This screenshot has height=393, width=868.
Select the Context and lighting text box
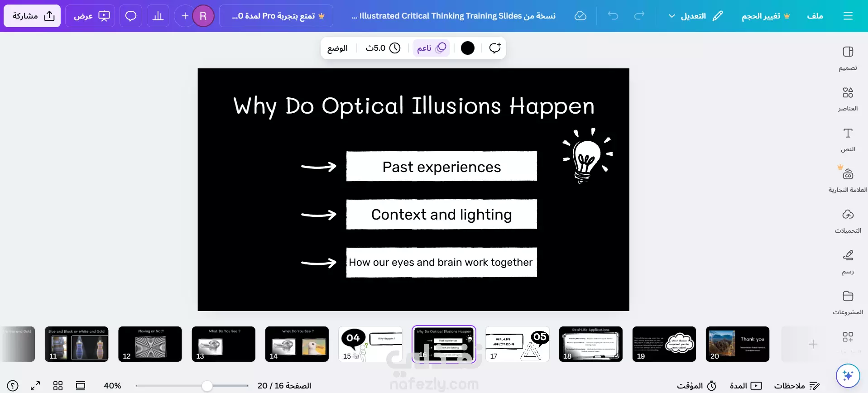pos(441,215)
